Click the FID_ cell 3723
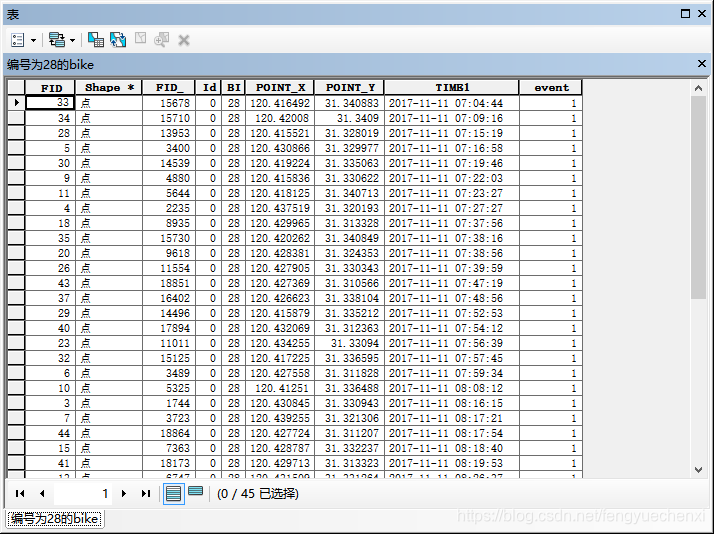The image size is (714, 534). [169, 418]
